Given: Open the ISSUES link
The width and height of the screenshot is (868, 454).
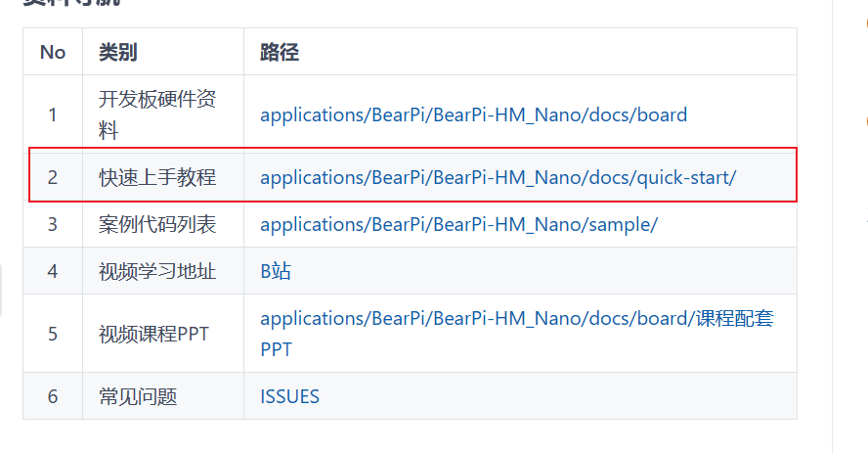Looking at the screenshot, I should coord(289,396).
